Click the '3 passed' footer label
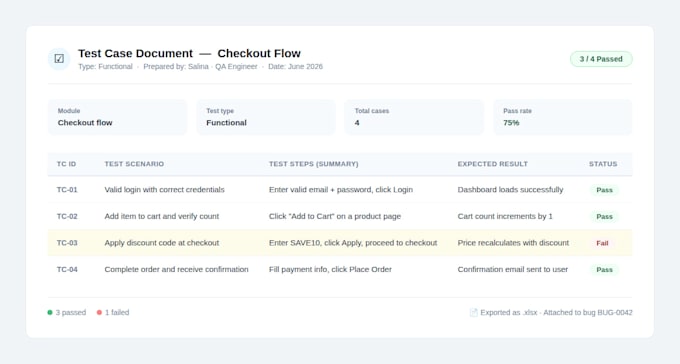The width and height of the screenshot is (680, 364). (71, 312)
